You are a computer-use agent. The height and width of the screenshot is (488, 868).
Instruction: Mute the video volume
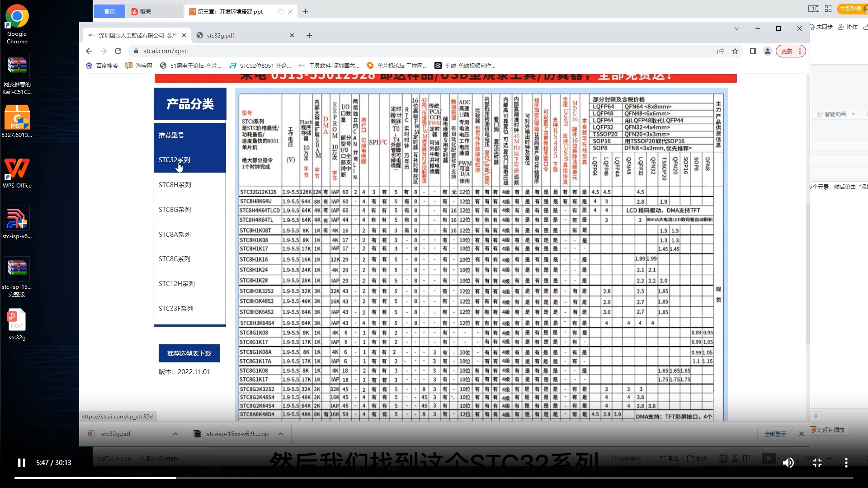coord(788,463)
